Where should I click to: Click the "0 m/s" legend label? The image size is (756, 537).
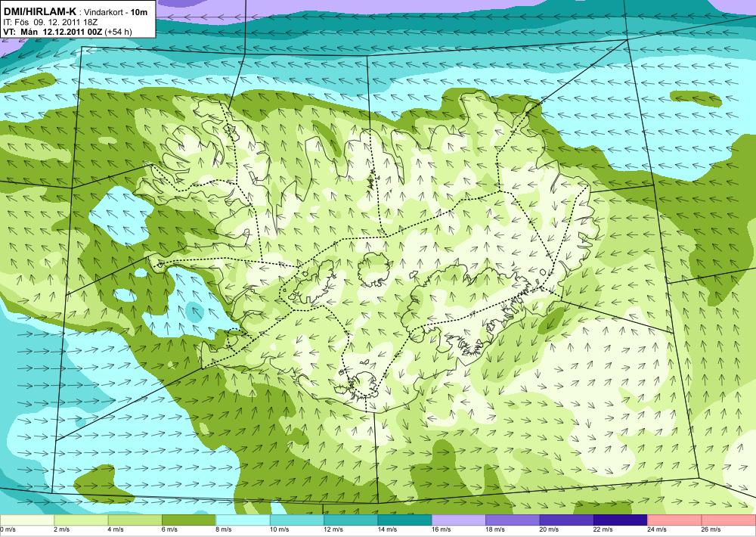point(8,529)
